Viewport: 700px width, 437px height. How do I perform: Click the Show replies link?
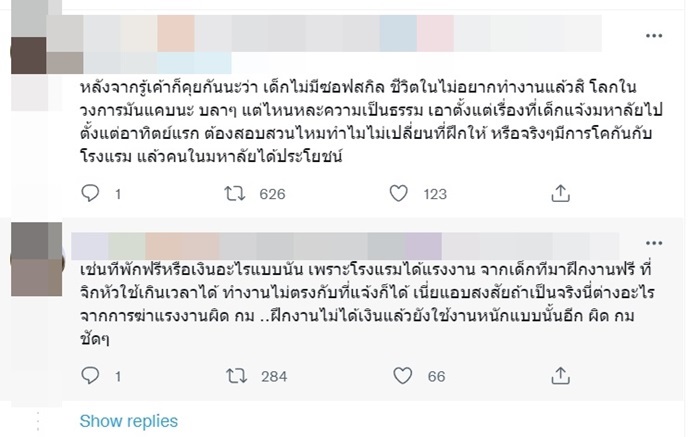(x=128, y=421)
